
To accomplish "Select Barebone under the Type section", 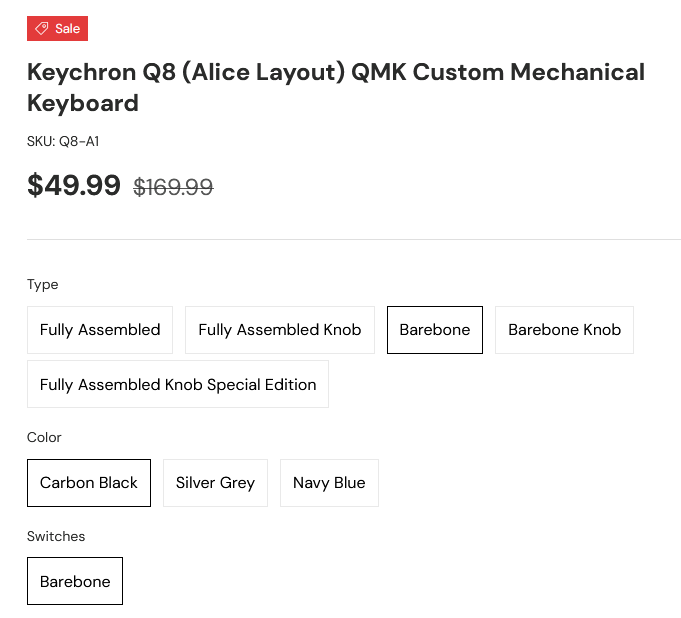I will click(435, 330).
